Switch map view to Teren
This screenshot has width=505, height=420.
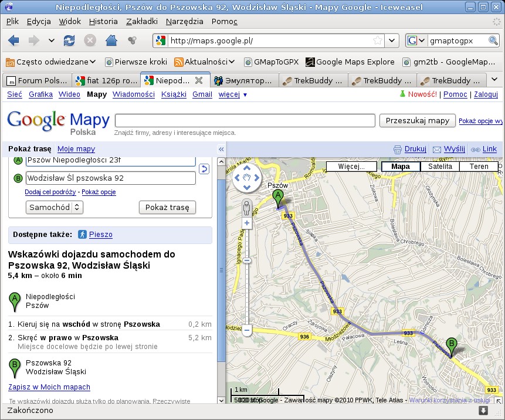[x=479, y=167]
